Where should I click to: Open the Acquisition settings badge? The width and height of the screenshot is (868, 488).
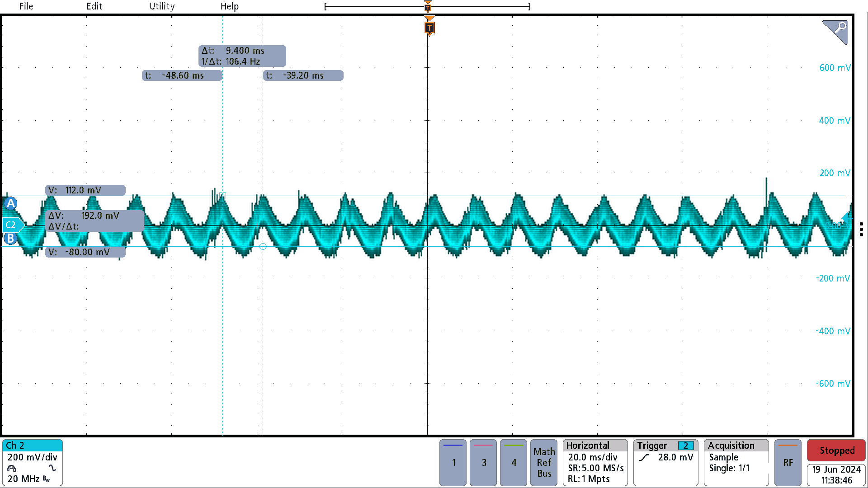click(736, 462)
